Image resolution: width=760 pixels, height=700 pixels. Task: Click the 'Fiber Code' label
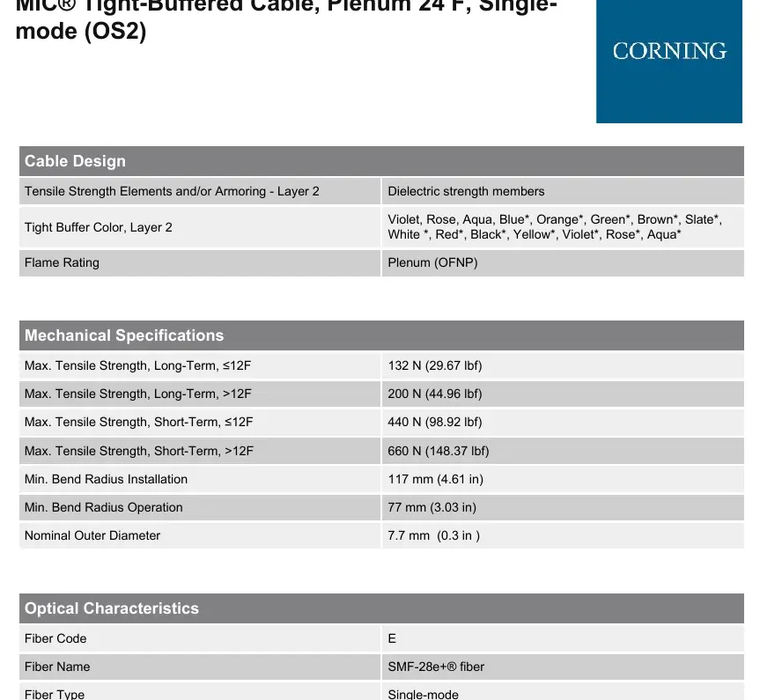click(55, 638)
